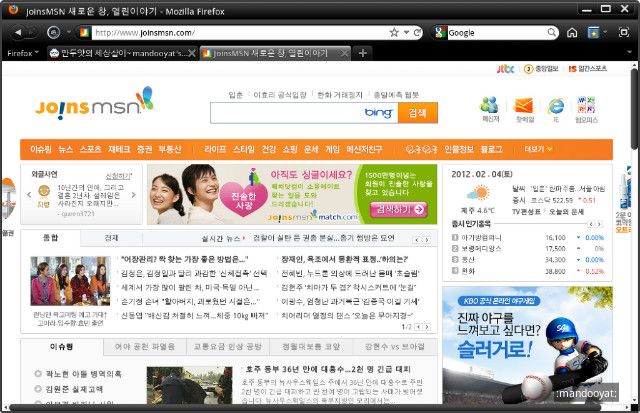Click the 이효리 공식입장 trending link
The height and width of the screenshot is (413, 640).
coord(280,95)
